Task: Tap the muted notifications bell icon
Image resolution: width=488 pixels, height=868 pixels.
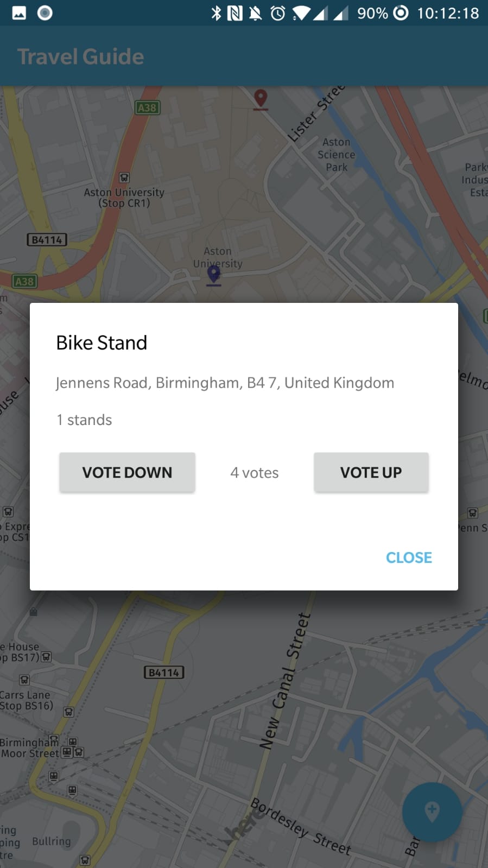Action: point(255,13)
